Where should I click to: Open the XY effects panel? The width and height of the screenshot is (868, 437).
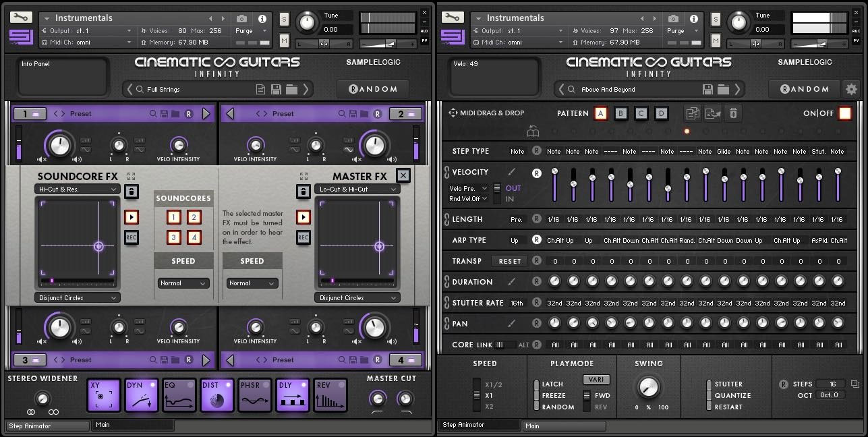(104, 395)
